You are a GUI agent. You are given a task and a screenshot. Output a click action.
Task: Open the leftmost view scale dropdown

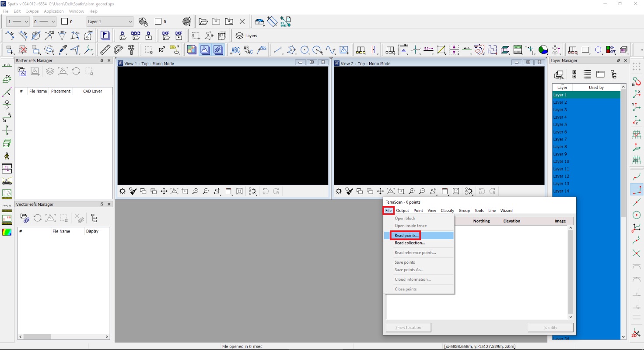17,21
